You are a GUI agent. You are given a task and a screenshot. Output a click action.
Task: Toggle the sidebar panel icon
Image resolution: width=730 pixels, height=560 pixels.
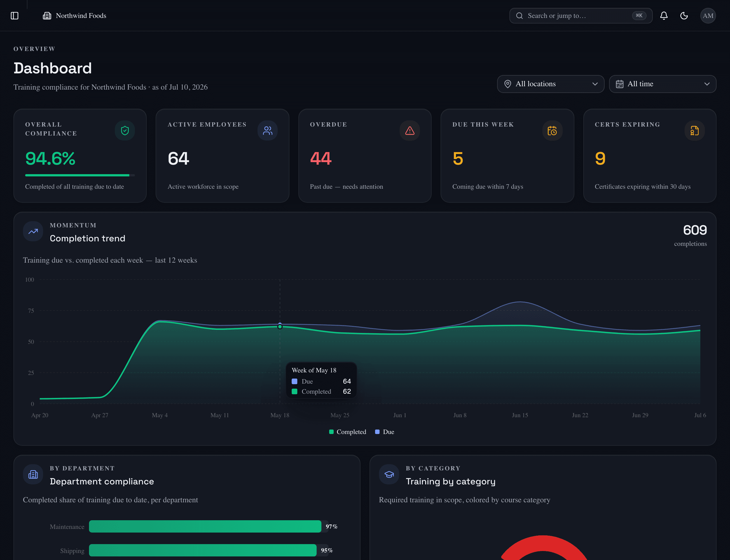[15, 16]
